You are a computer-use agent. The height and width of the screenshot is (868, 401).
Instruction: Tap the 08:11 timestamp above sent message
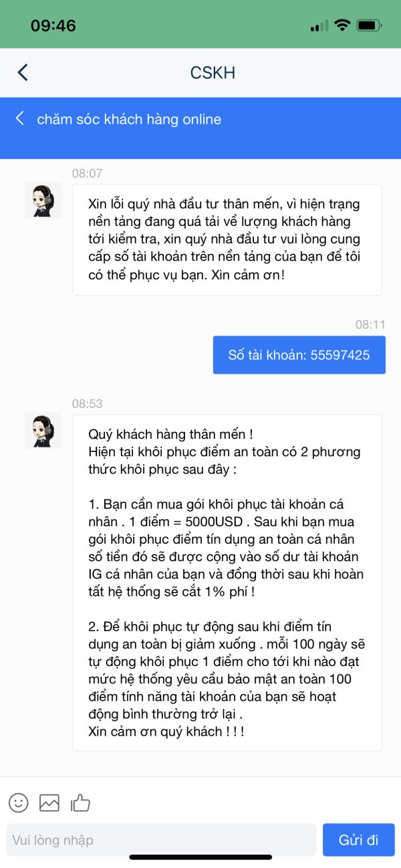370,324
